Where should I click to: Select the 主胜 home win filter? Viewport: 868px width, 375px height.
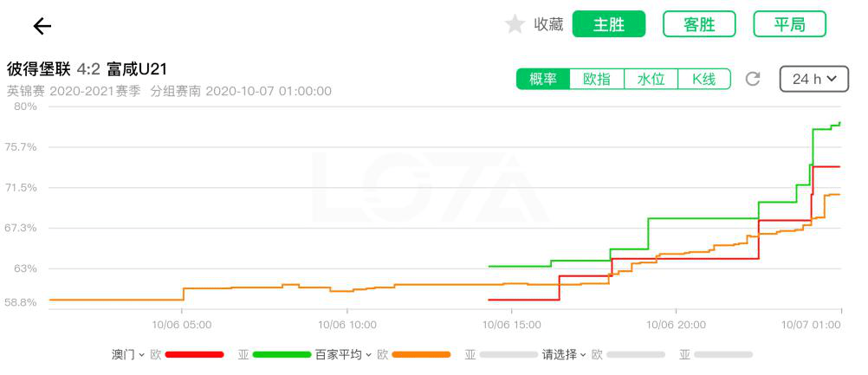pyautogui.click(x=608, y=24)
